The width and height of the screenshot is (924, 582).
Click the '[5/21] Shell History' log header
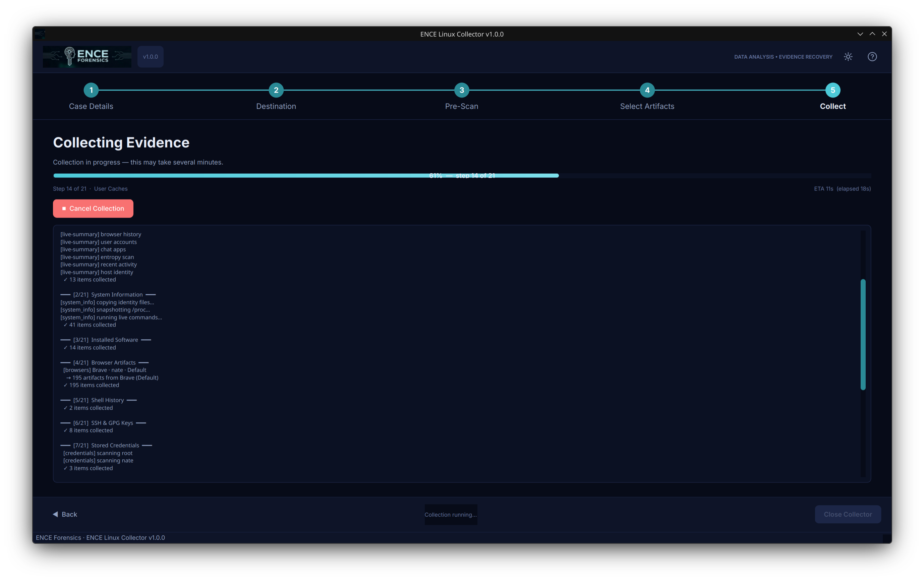tap(99, 400)
